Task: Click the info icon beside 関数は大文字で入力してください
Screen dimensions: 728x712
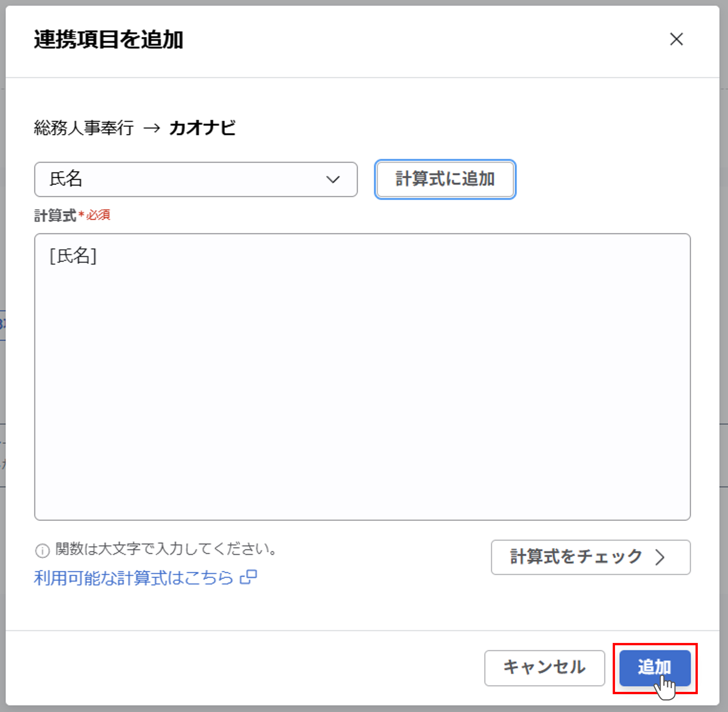Action: tap(42, 551)
